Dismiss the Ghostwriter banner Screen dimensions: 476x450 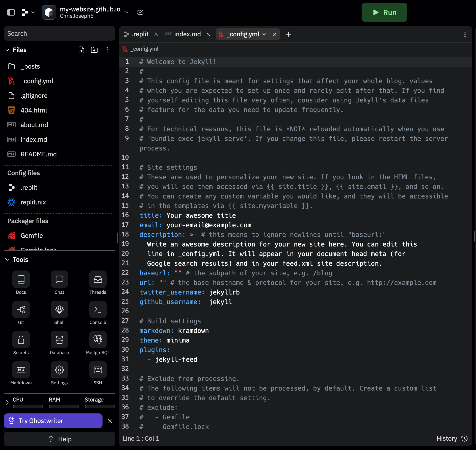pyautogui.click(x=110, y=421)
